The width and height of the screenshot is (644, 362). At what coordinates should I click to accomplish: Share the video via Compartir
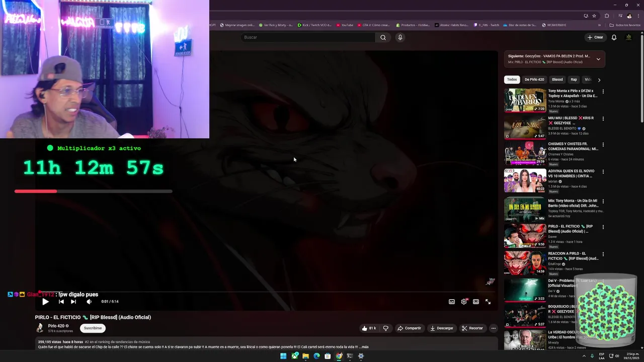point(409,328)
